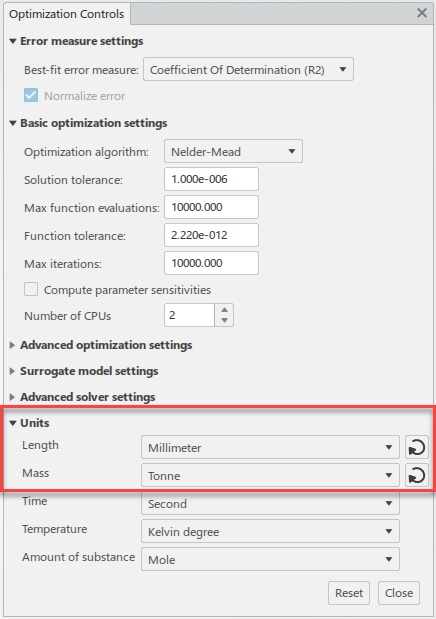Click the Max iterations input field
Image resolution: width=436 pixels, height=619 pixels.
pyautogui.click(x=211, y=263)
